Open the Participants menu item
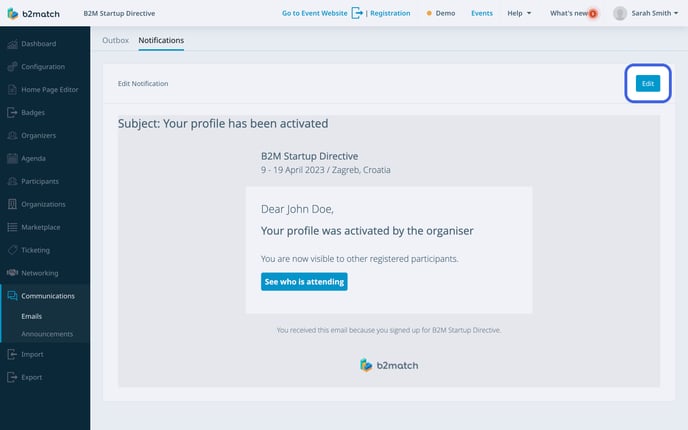 pyautogui.click(x=40, y=181)
